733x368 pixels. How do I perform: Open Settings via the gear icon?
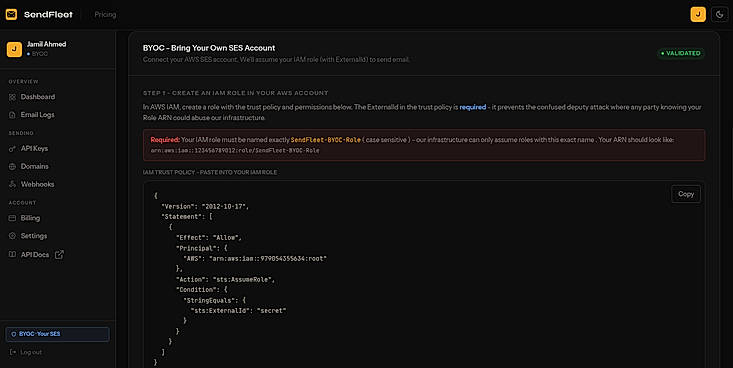pos(12,236)
